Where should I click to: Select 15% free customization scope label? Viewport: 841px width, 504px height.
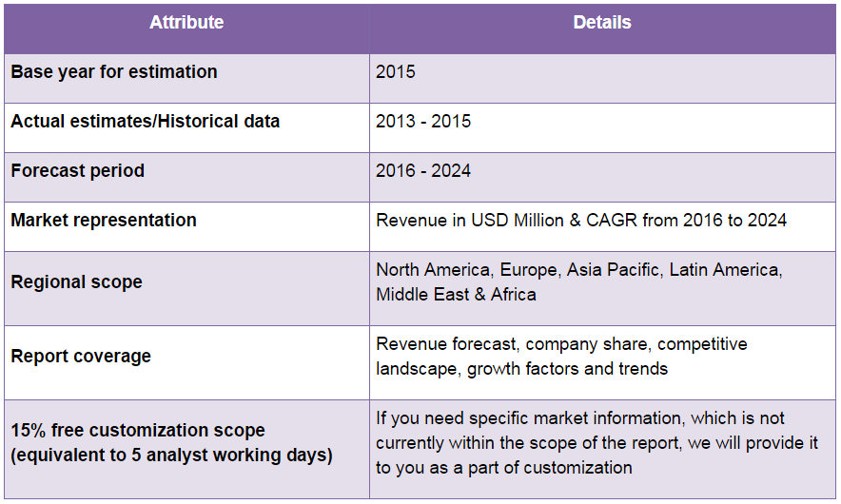pos(138,430)
